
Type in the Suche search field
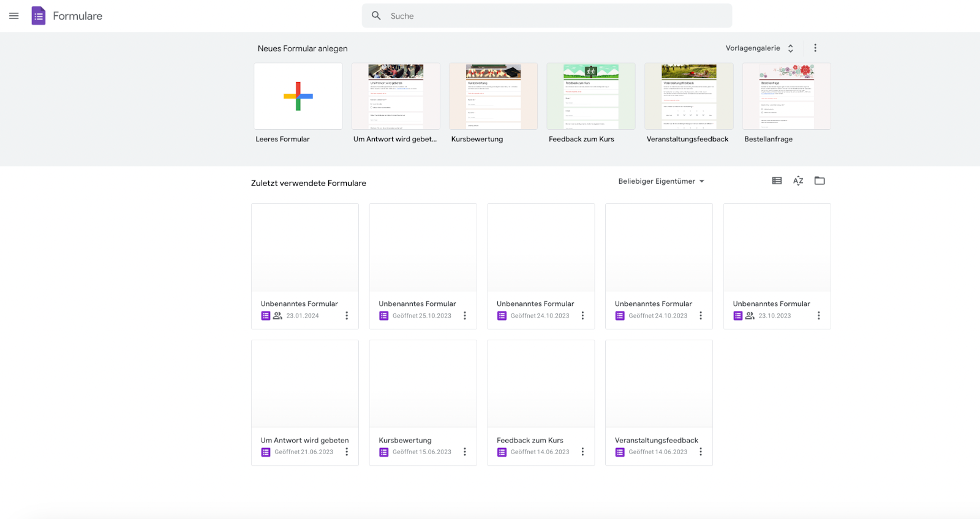coord(551,16)
